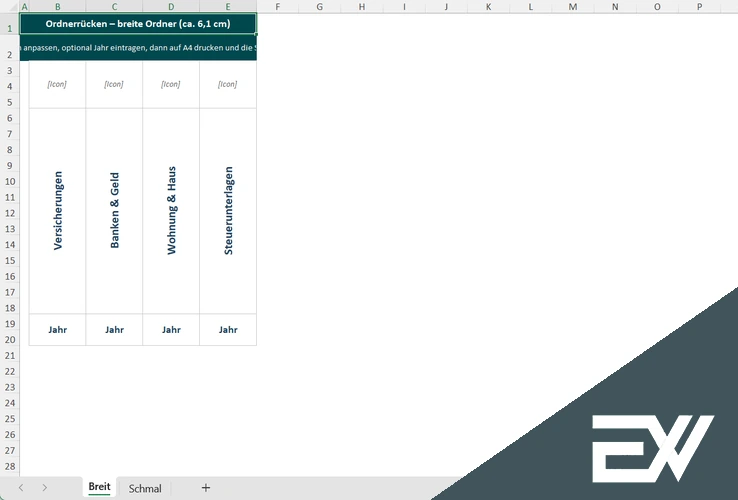
Task: Switch to the Breit sheet tab
Action: 99,487
